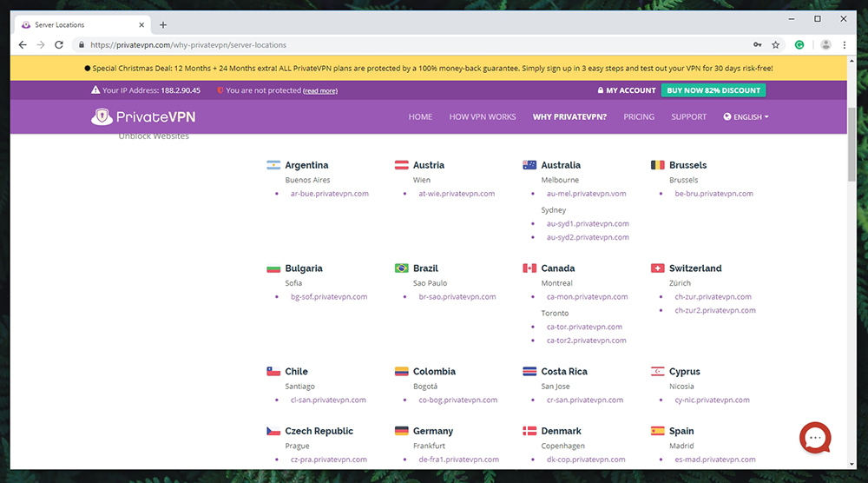Image resolution: width=868 pixels, height=483 pixels.
Task: Click the green Grammarly extension icon
Action: click(799, 45)
